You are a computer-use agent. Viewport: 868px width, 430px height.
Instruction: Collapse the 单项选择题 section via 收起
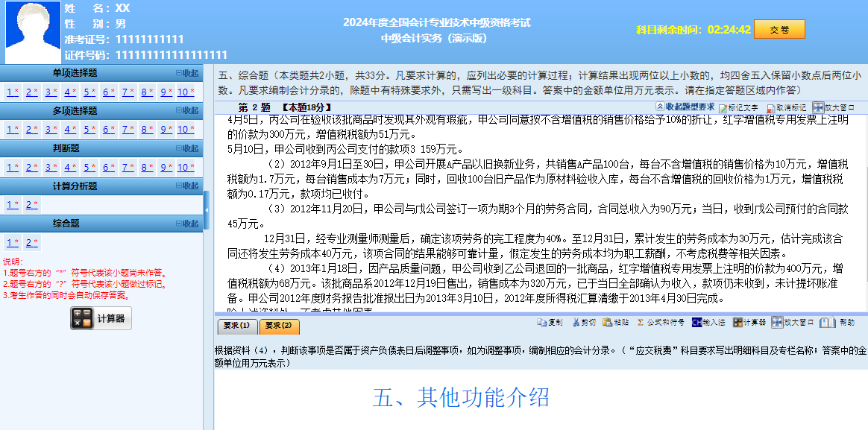click(x=186, y=73)
